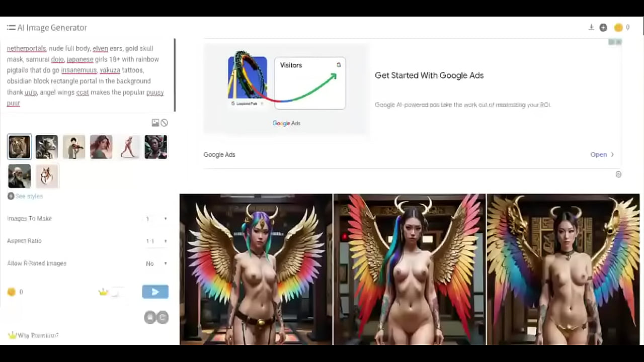Open the Images To Make dropdown
This screenshot has width=644, height=362.
point(156,219)
